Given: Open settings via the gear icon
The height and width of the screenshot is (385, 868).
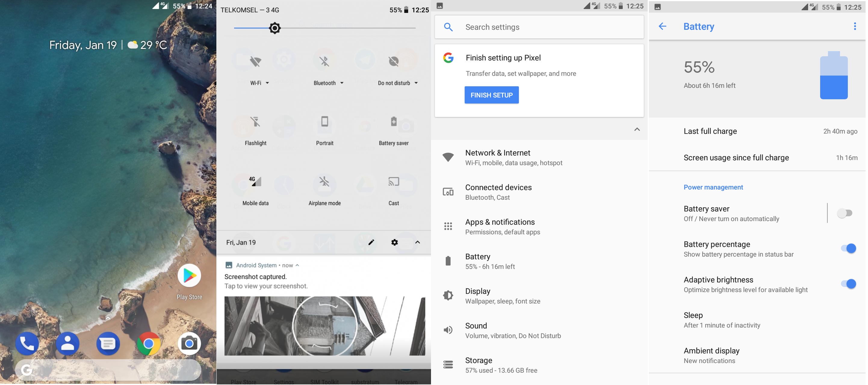Looking at the screenshot, I should coord(395,242).
